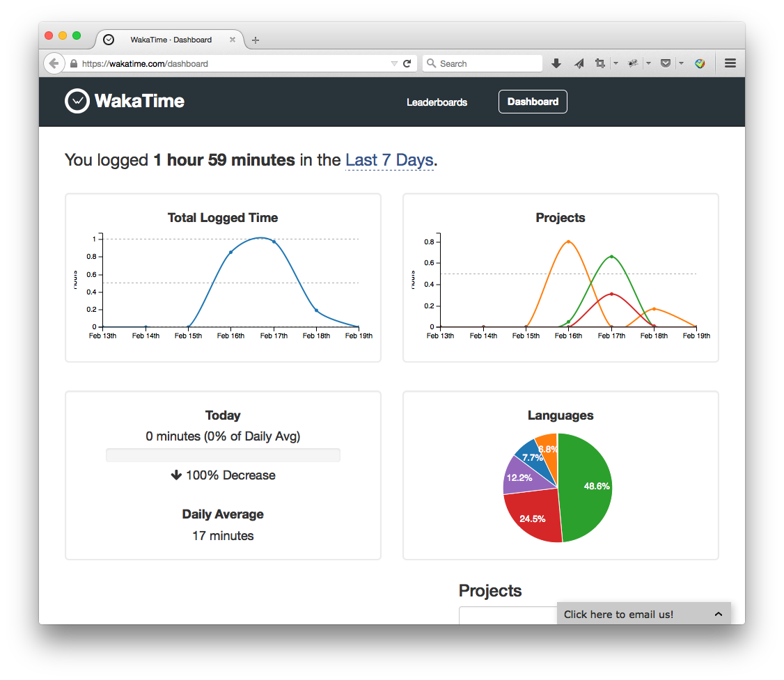Expand the crop tool dropdown arrow
Screen dimensions: 784x680
(616, 63)
